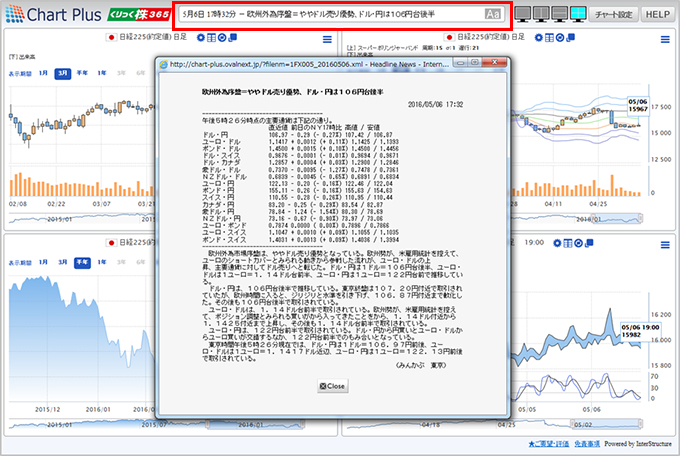Select 半年 period in top-left chart
This screenshot has width=680, height=456.
pos(82,73)
